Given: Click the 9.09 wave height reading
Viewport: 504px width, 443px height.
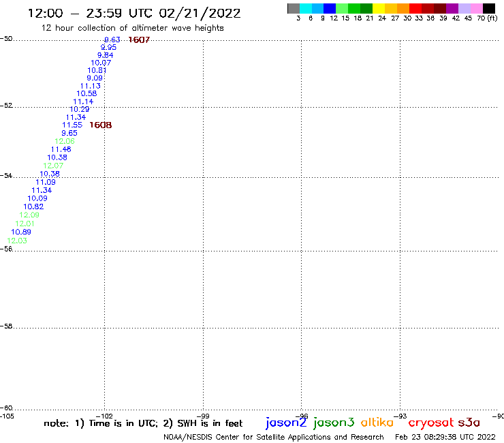Looking at the screenshot, I should pyautogui.click(x=95, y=78).
